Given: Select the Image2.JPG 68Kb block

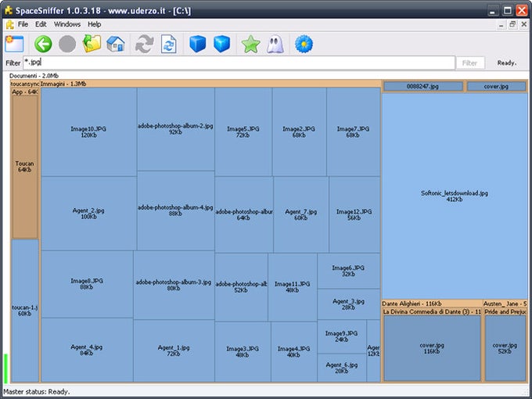Looking at the screenshot, I should pyautogui.click(x=299, y=132).
